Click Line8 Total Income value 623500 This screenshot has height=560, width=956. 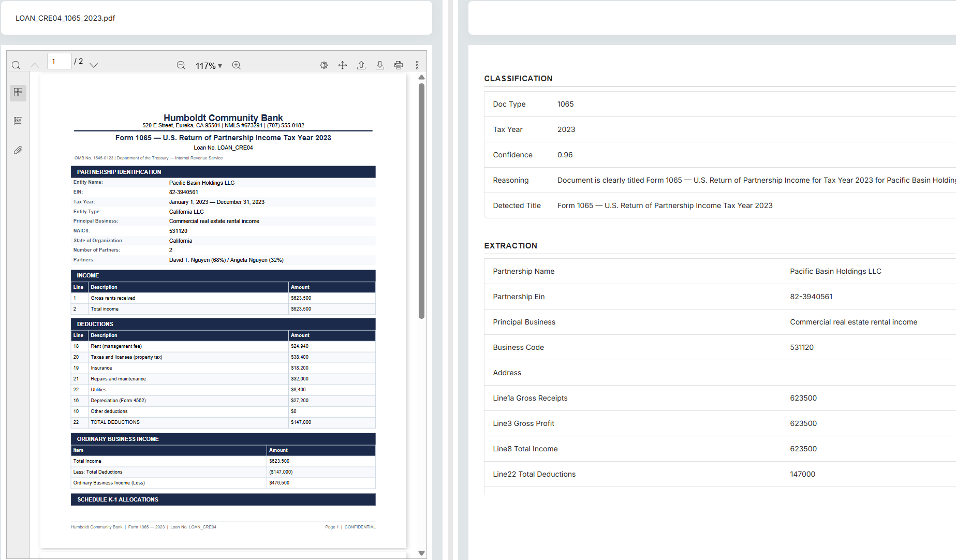803,449
